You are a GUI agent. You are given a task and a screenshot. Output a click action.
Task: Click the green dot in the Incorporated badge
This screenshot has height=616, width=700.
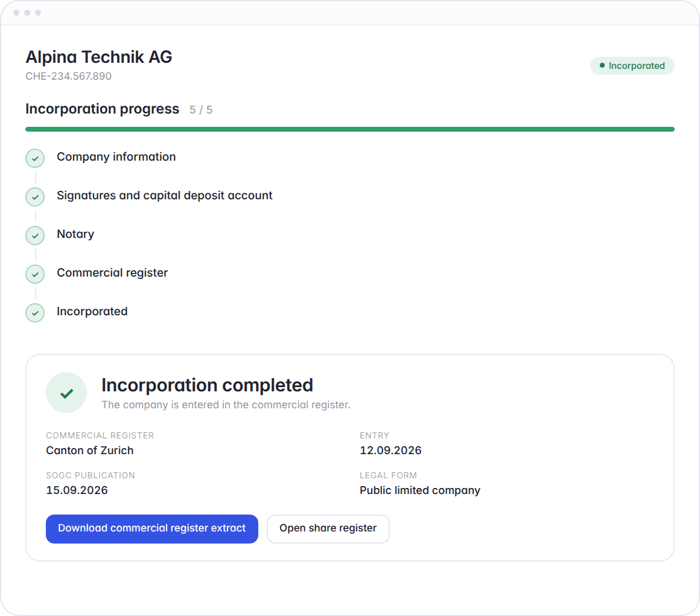[x=602, y=65]
